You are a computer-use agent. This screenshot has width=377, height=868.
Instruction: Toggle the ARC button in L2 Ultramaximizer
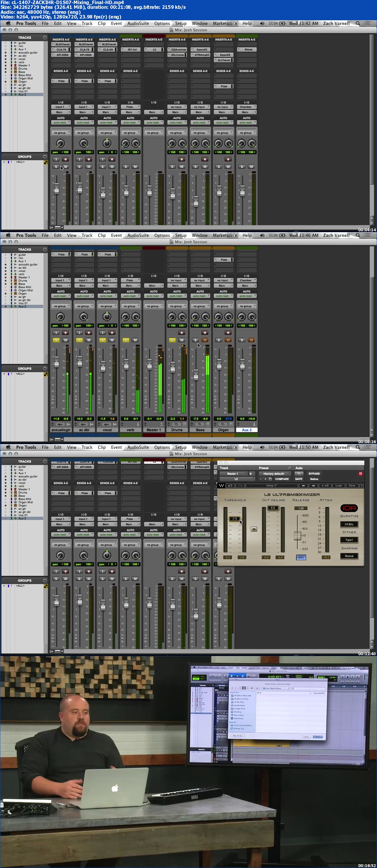tap(301, 558)
